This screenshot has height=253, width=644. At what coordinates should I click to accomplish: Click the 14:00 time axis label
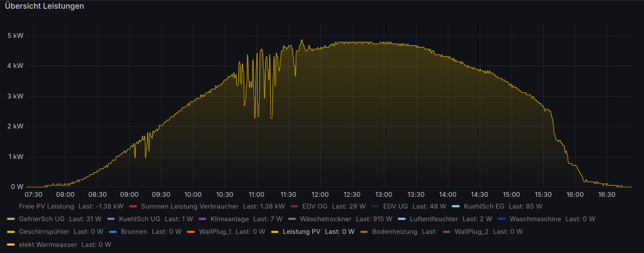click(448, 194)
